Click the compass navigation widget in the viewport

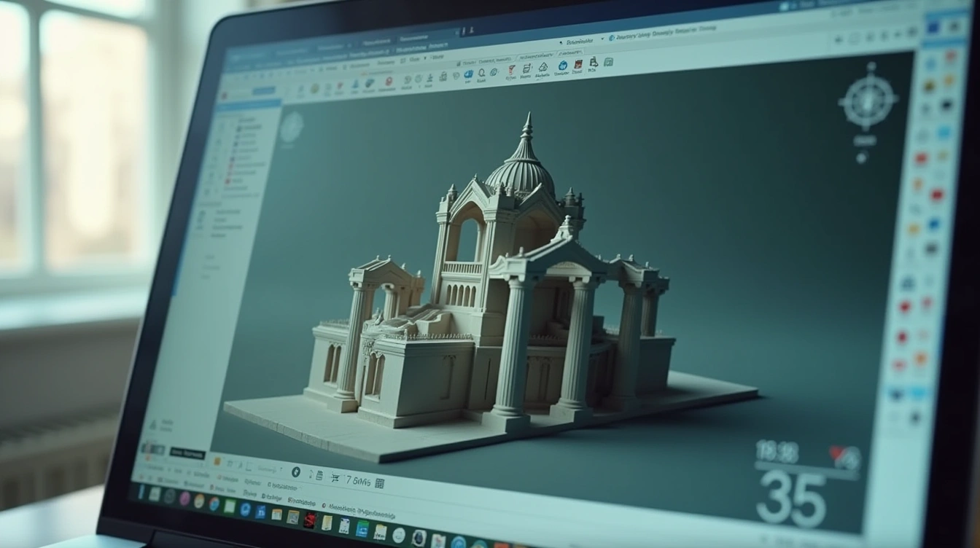point(867,101)
